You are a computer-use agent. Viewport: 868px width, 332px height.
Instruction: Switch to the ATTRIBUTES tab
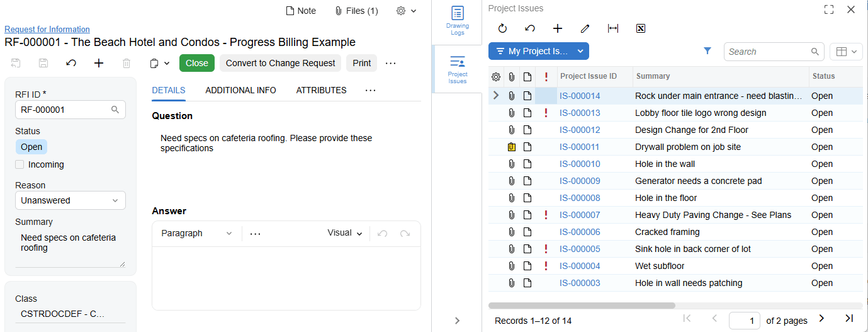[321, 90]
